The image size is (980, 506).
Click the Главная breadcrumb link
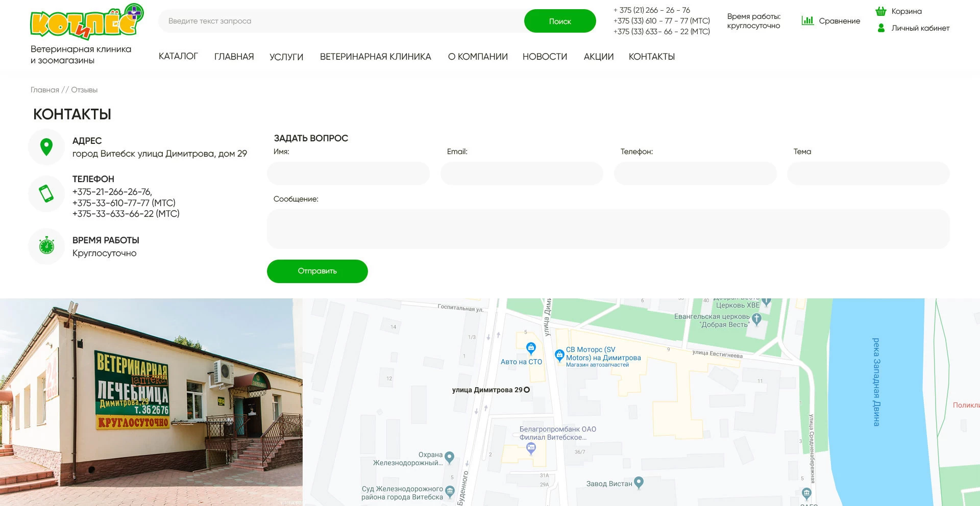click(45, 90)
